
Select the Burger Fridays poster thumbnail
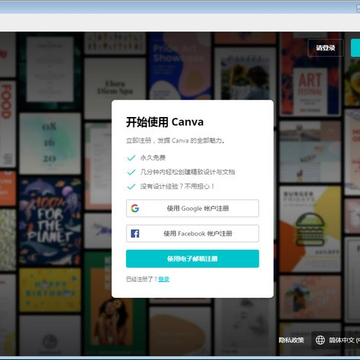(310, 229)
